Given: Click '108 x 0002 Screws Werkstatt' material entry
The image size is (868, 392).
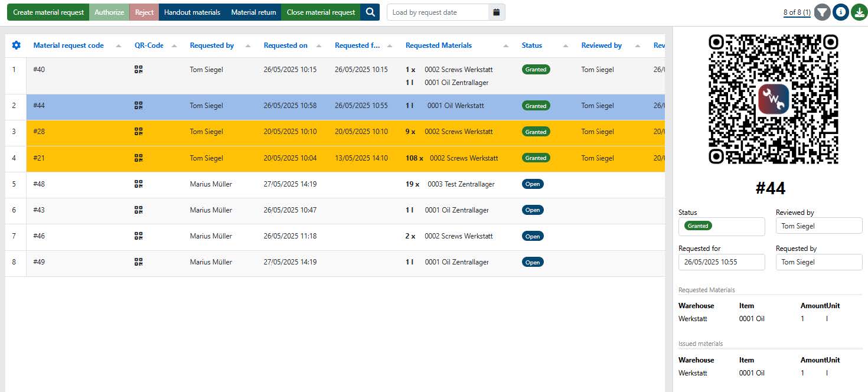Looking at the screenshot, I should tap(452, 158).
